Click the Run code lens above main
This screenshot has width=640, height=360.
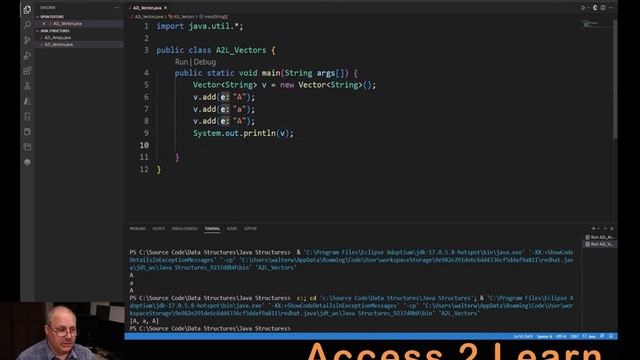point(181,62)
